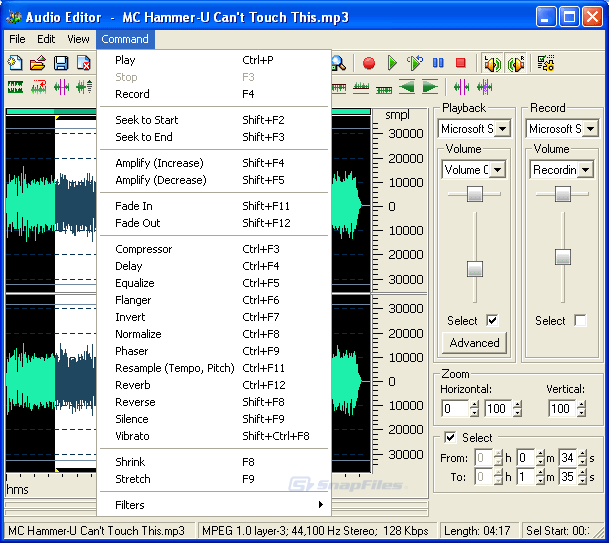
Task: Click the waveform with purple lines icon near Playback
Action: click(x=461, y=87)
